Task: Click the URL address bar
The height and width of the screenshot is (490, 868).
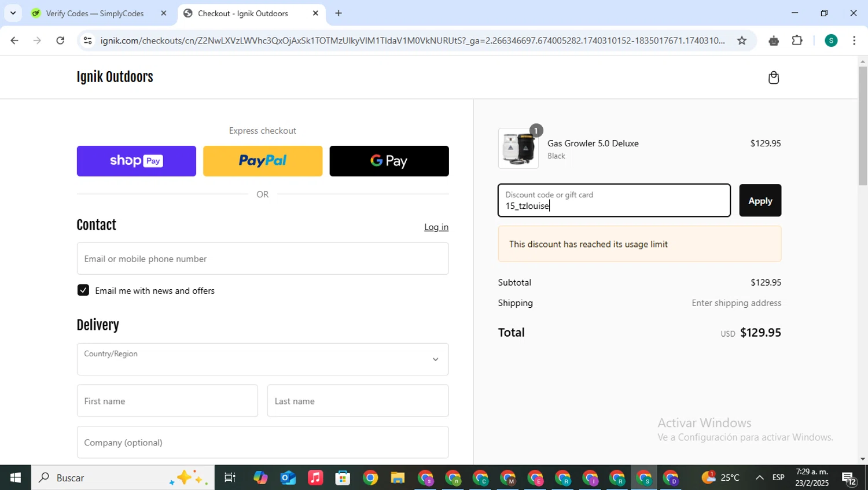Action: point(412,40)
